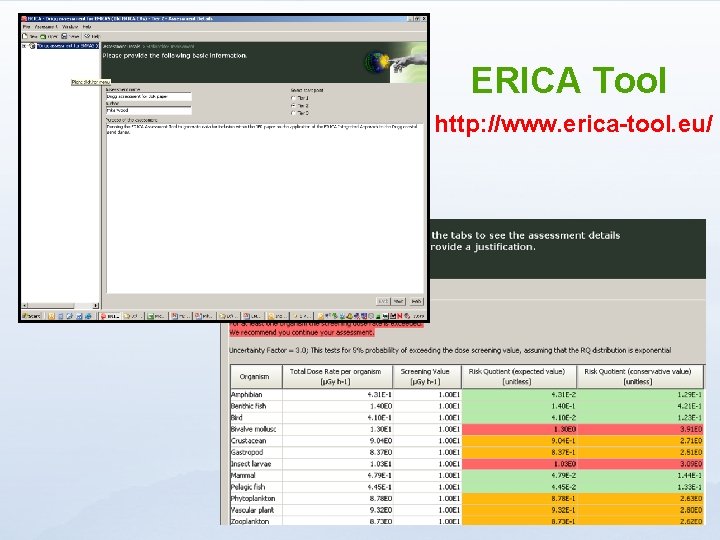Click the Author input field
Image resolution: width=720 pixels, height=540 pixels.
149,110
